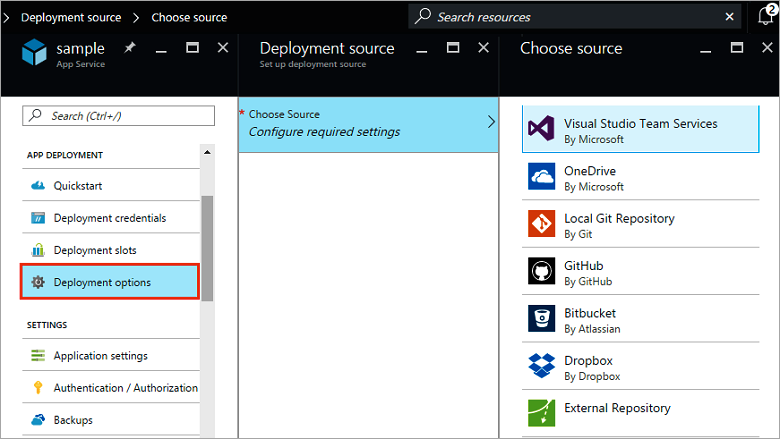Select the Visual Studio Team Services icon

click(541, 130)
